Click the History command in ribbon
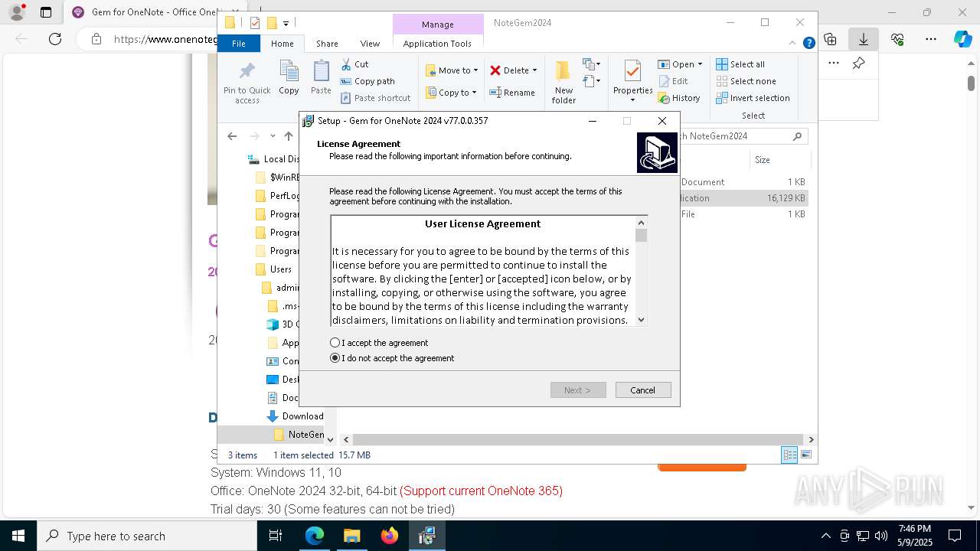 click(x=679, y=98)
